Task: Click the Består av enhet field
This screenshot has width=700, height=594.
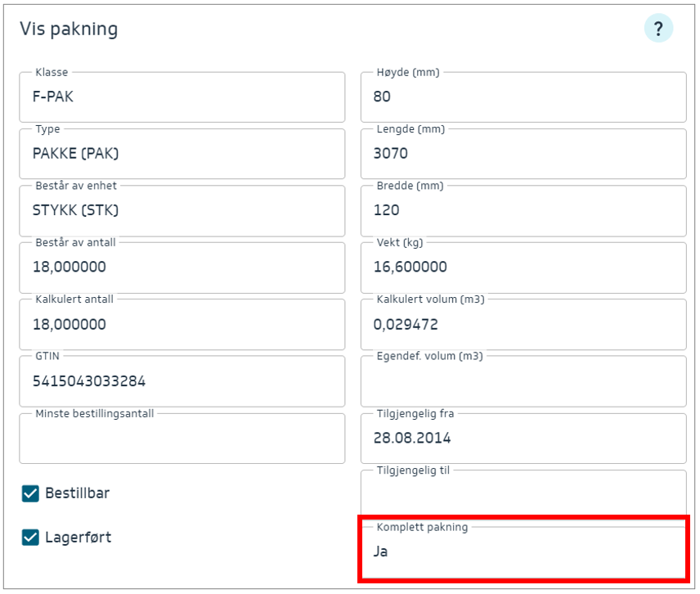Action: click(x=182, y=211)
